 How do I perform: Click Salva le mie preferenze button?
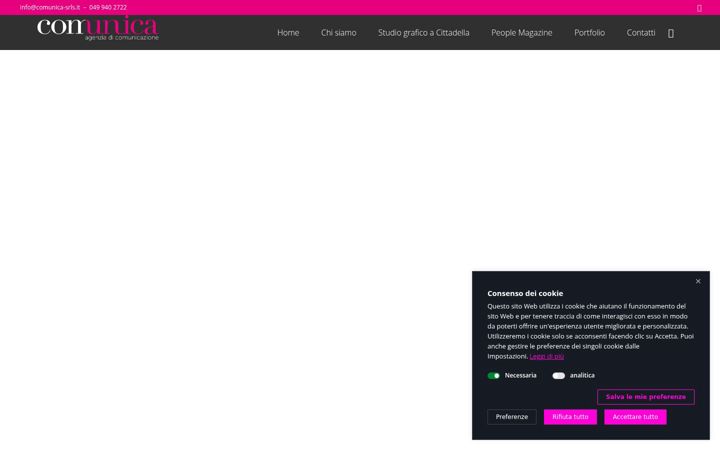(x=646, y=397)
